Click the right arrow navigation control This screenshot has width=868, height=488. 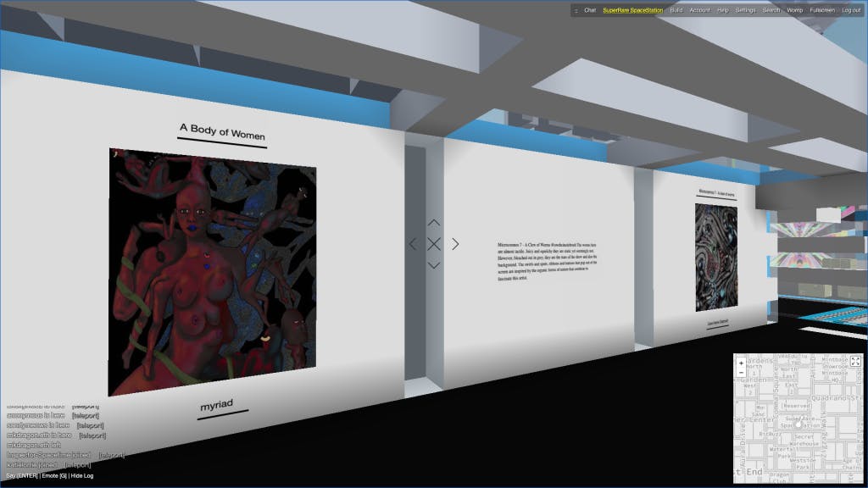pyautogui.click(x=455, y=244)
